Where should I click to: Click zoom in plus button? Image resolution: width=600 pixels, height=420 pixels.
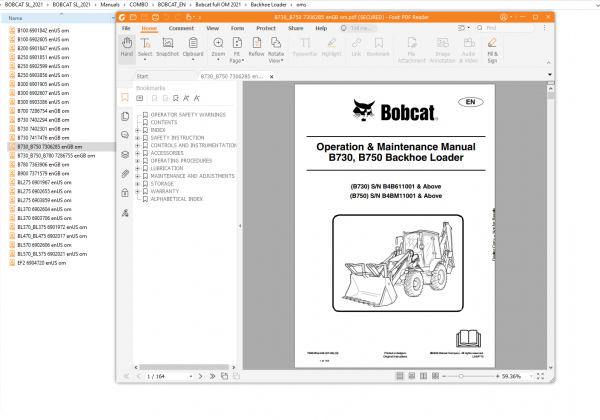[x=497, y=376]
